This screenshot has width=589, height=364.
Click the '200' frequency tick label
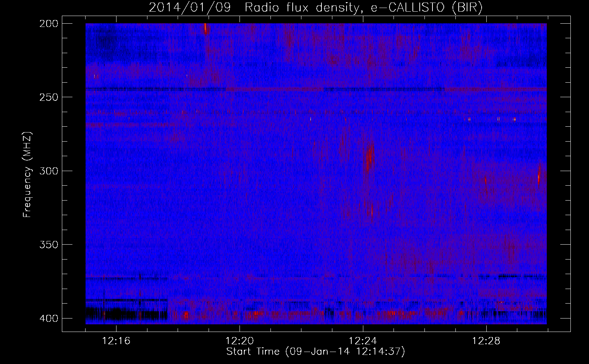(x=49, y=23)
